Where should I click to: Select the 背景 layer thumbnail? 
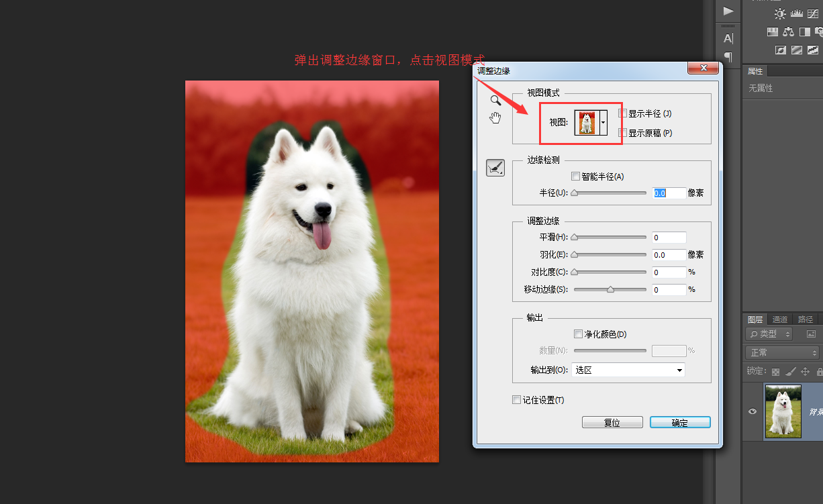(x=783, y=411)
